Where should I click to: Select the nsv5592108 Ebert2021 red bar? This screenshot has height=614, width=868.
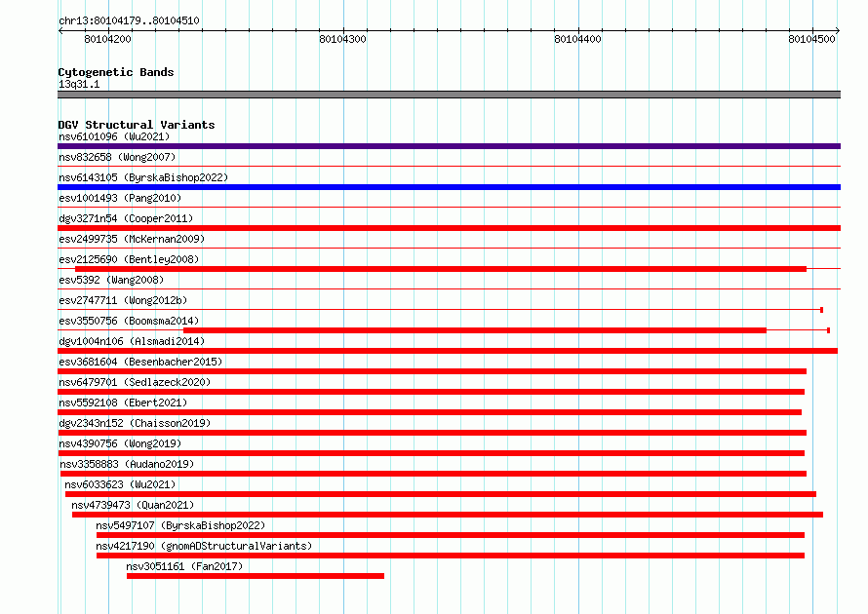[x=429, y=412]
